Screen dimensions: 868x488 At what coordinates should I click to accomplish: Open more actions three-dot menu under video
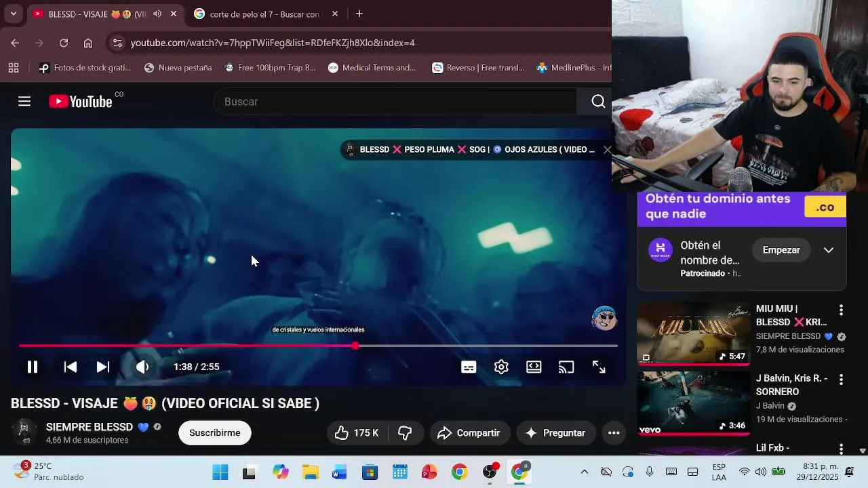[x=614, y=433]
